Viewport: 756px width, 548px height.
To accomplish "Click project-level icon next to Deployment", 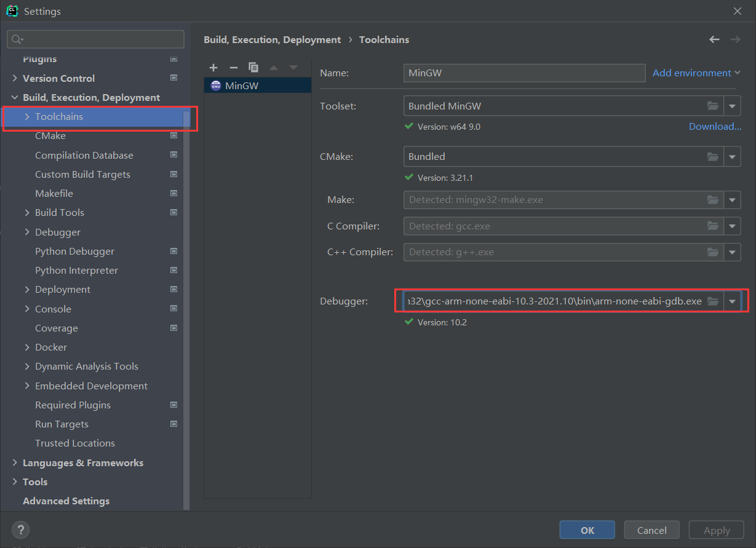I will pos(173,289).
